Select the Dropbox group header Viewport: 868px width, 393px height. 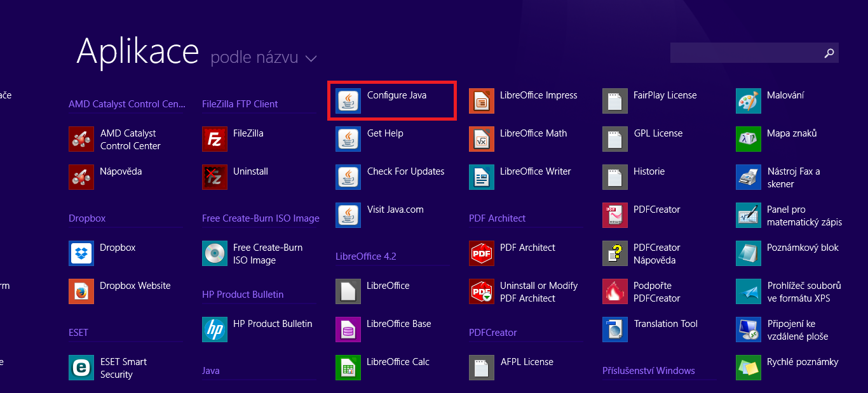point(87,218)
